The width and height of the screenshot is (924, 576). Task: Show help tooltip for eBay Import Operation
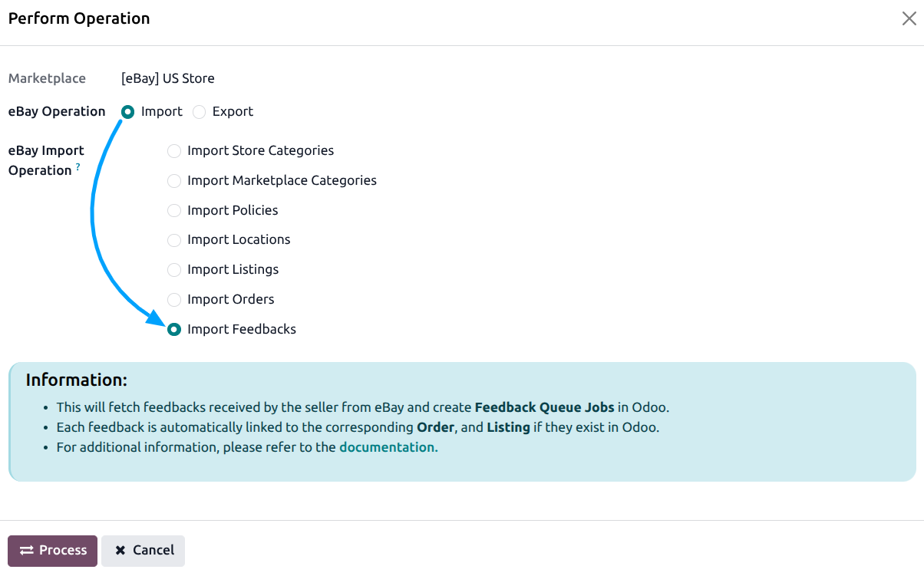[x=78, y=166]
